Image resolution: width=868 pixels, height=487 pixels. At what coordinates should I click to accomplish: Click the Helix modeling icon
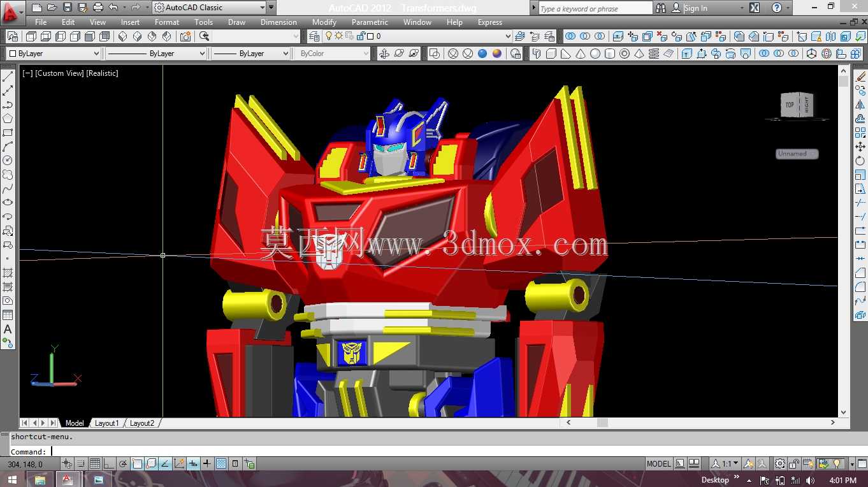pos(653,54)
